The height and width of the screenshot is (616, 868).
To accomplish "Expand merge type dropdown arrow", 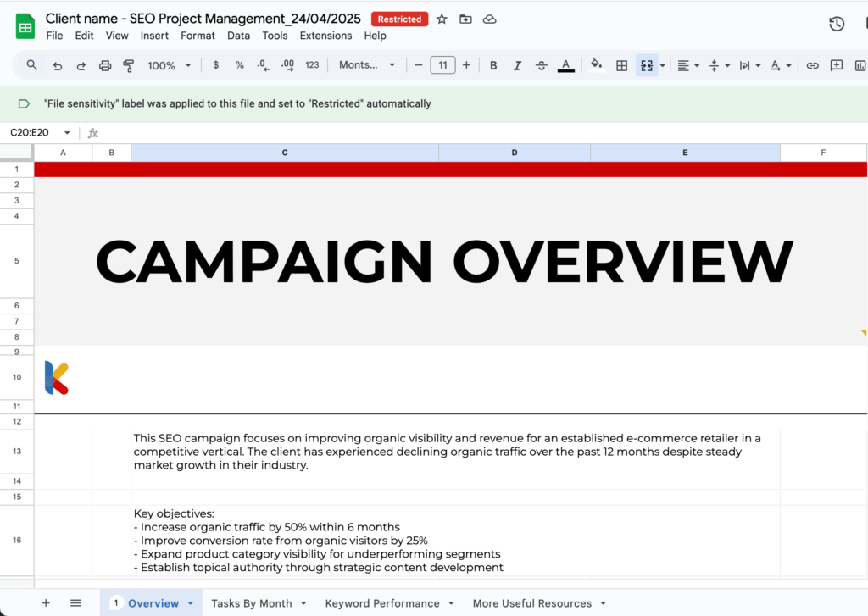I will tap(663, 65).
